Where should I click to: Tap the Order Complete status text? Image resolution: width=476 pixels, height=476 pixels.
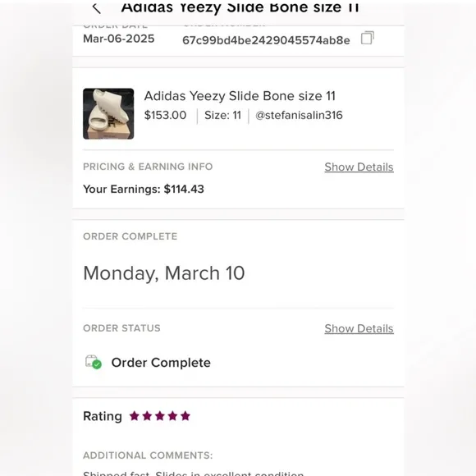[x=161, y=363]
